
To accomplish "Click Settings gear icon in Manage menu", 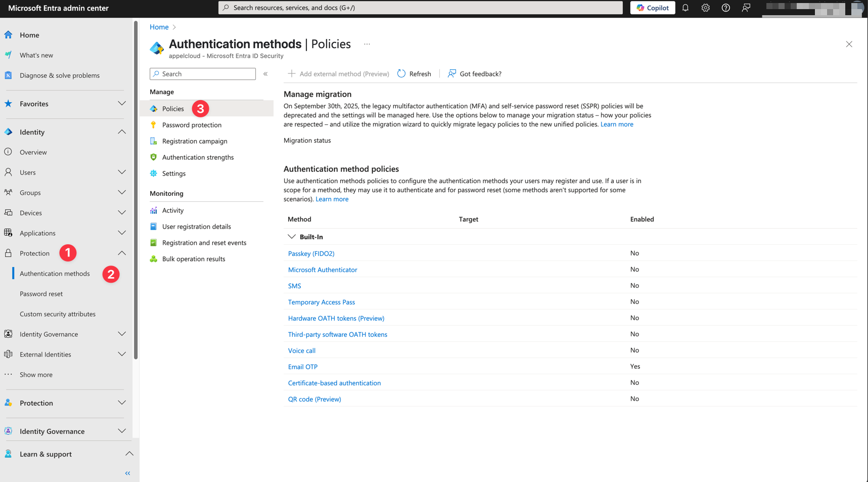I will tap(154, 173).
